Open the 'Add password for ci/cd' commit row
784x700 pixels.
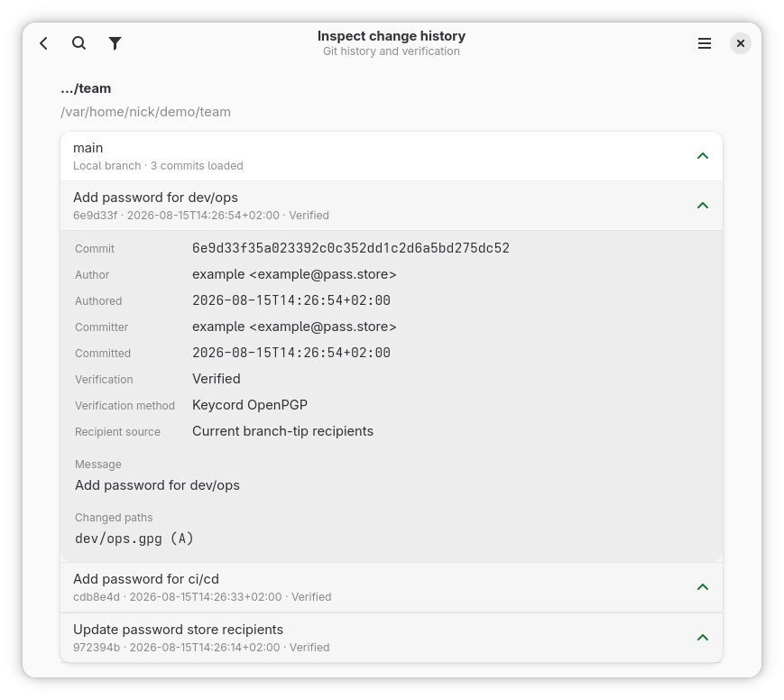click(392, 587)
